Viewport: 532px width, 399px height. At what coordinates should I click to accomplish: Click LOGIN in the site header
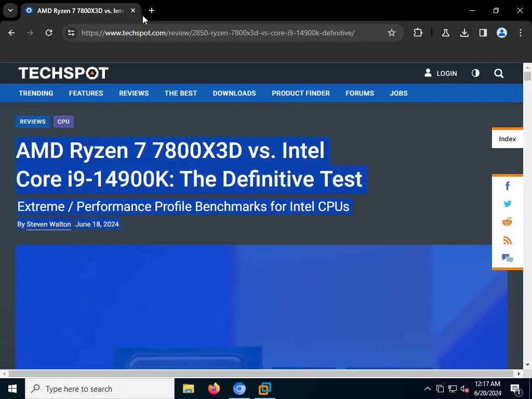click(441, 73)
